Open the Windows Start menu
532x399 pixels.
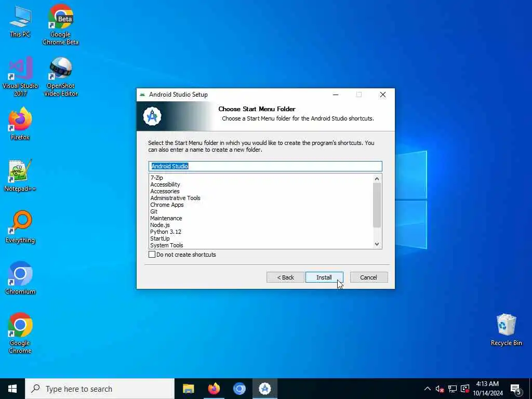[x=12, y=389]
